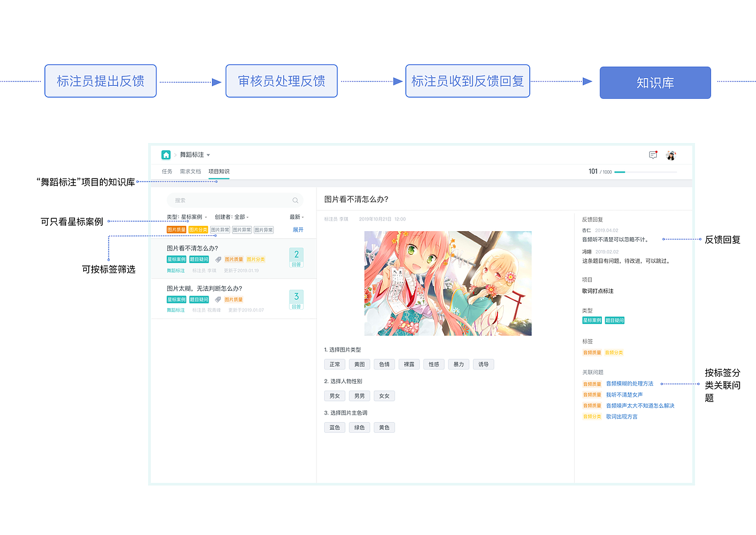Select 裸露 image type option
The width and height of the screenshot is (756, 535).
[409, 364]
